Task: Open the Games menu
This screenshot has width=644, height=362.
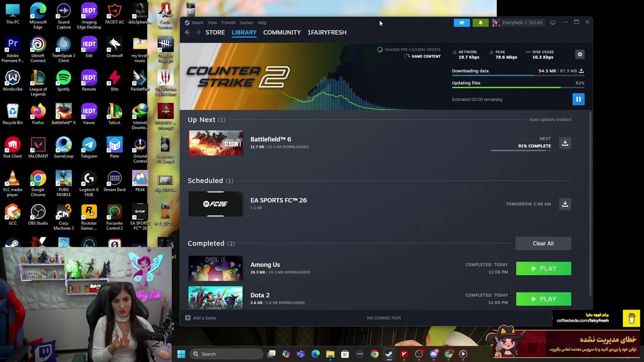Action: click(x=247, y=23)
